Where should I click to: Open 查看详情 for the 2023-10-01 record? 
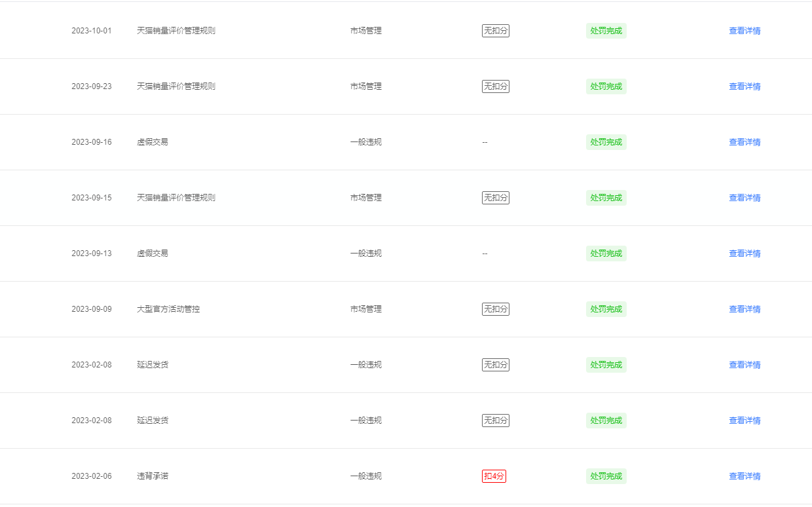click(745, 31)
